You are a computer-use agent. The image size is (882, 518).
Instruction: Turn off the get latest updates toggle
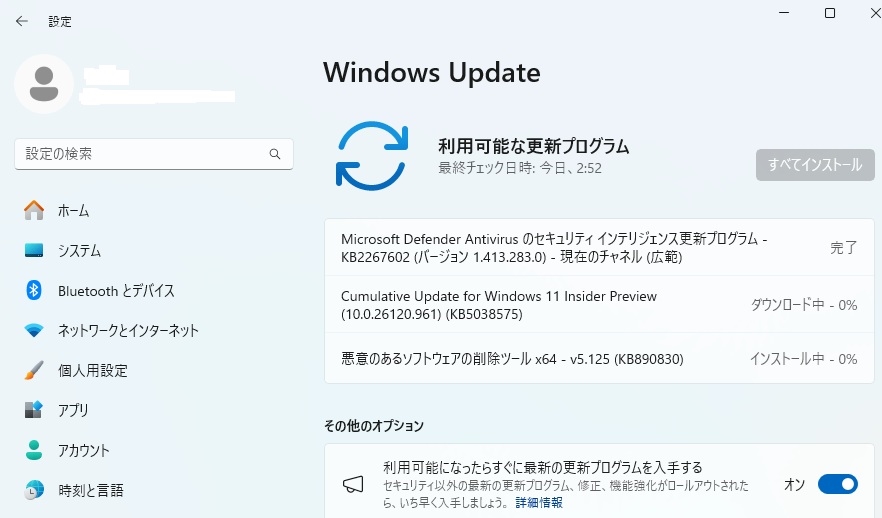838,484
